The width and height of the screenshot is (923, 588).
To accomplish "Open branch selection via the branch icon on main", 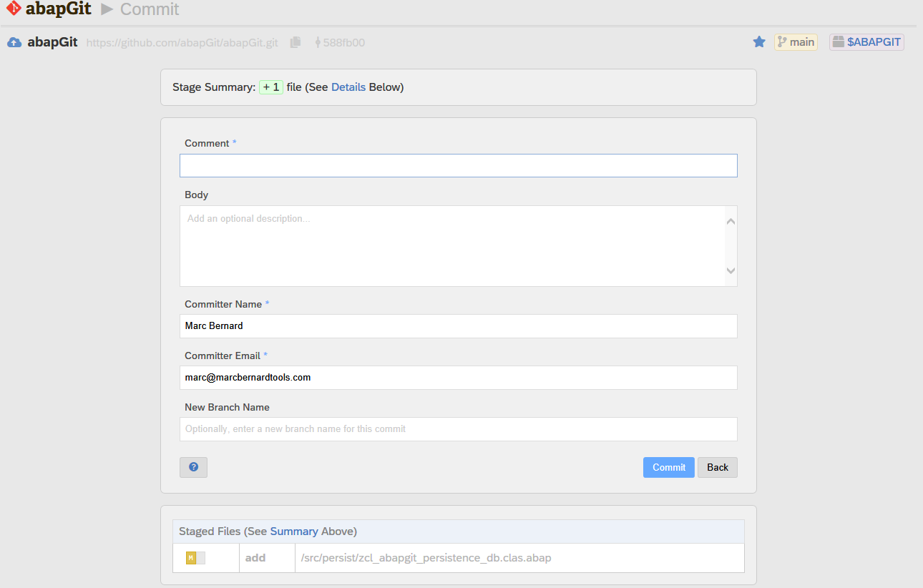I will [x=783, y=41].
